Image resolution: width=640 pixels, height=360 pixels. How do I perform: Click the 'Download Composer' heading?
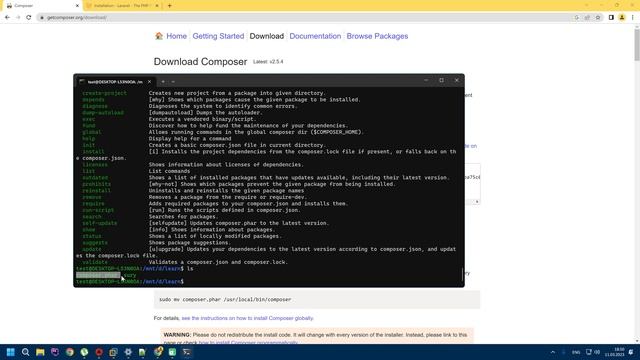(200, 62)
